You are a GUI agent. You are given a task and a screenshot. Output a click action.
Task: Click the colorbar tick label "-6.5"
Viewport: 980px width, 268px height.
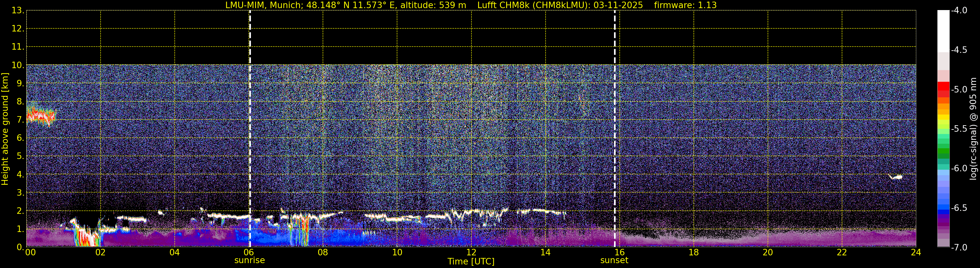pyautogui.click(x=959, y=208)
